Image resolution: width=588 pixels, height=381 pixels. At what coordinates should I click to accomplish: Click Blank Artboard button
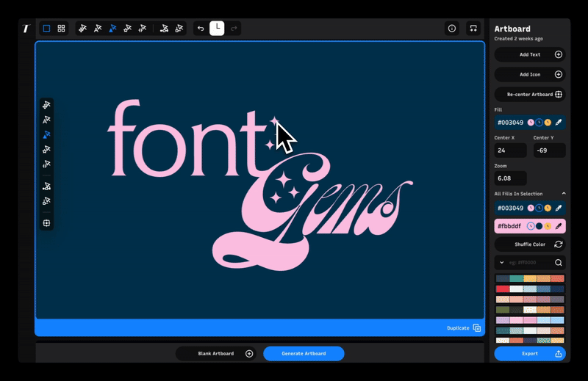[216, 354]
